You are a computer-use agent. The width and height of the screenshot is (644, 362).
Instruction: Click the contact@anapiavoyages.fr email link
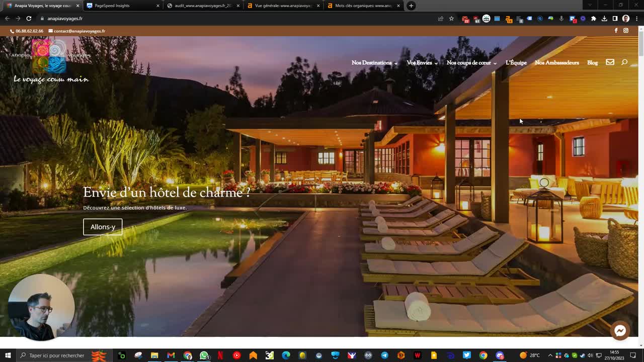[79, 31]
